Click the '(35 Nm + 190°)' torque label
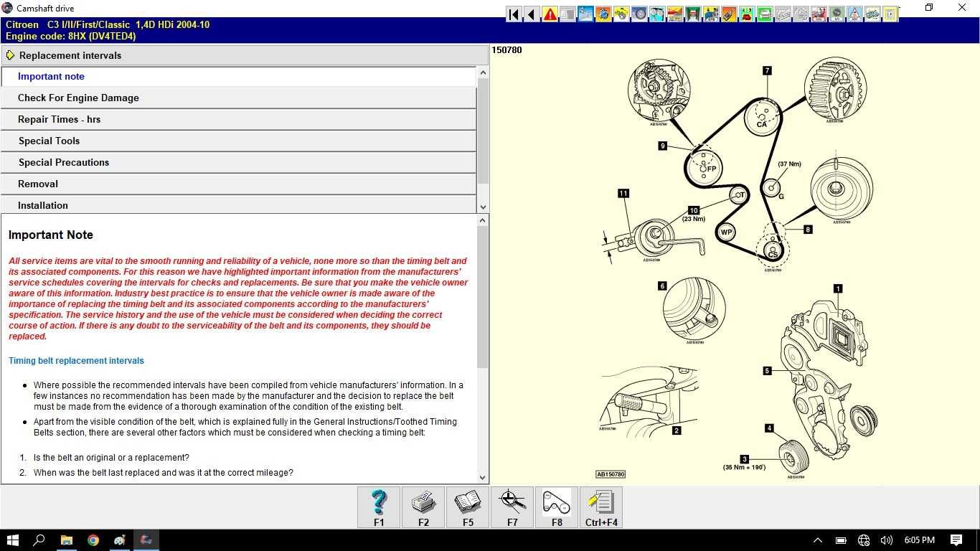This screenshot has width=980, height=551. pos(744,467)
